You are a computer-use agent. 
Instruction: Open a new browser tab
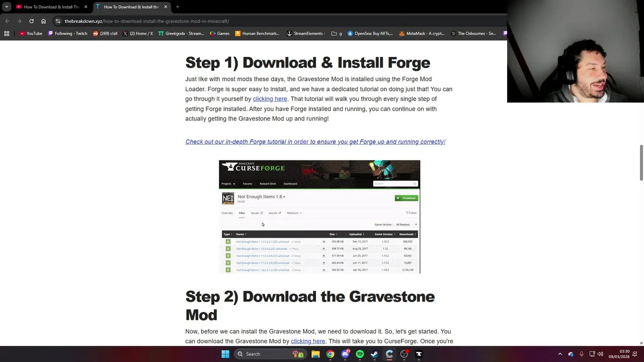(178, 7)
